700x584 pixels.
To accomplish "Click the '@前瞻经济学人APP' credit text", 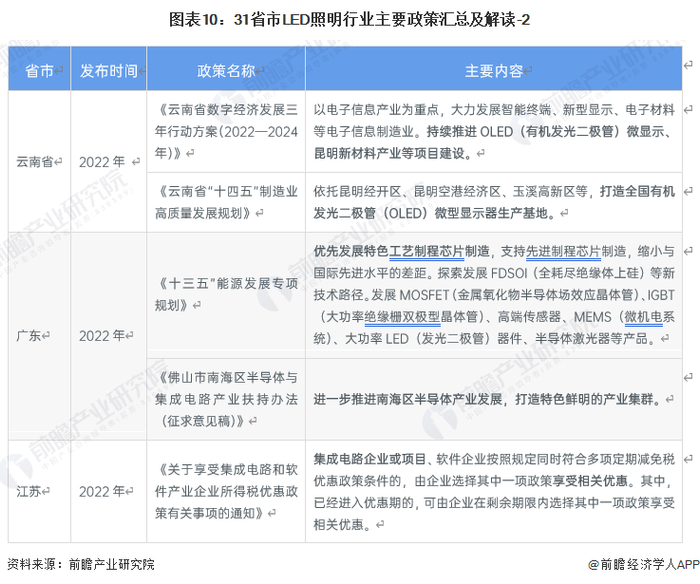I will click(643, 564).
